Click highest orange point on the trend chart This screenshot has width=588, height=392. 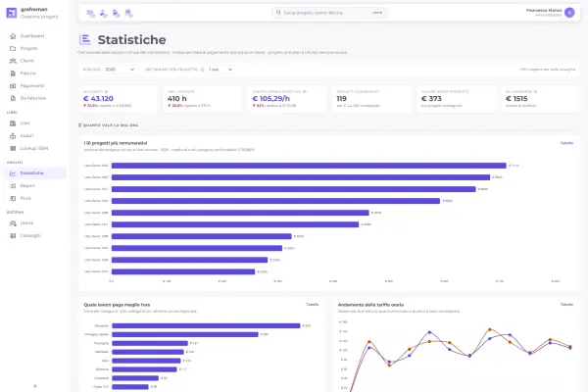pos(490,329)
